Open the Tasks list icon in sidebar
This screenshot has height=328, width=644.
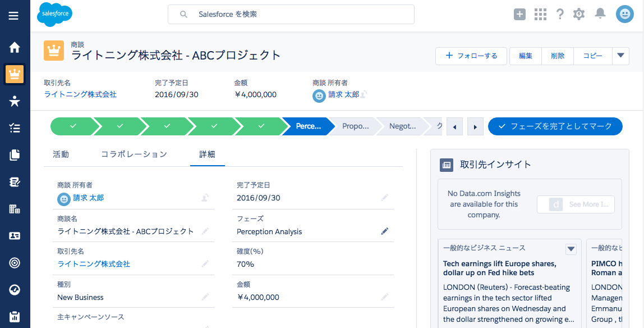coord(15,128)
